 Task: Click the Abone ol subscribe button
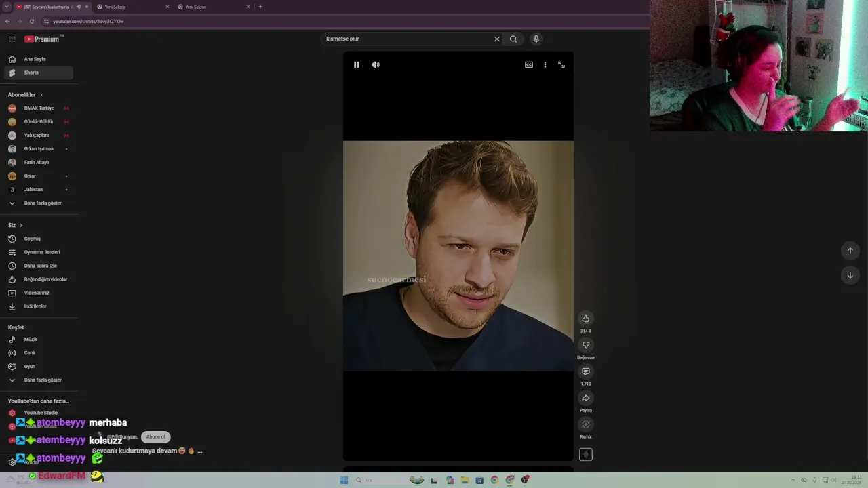click(155, 437)
